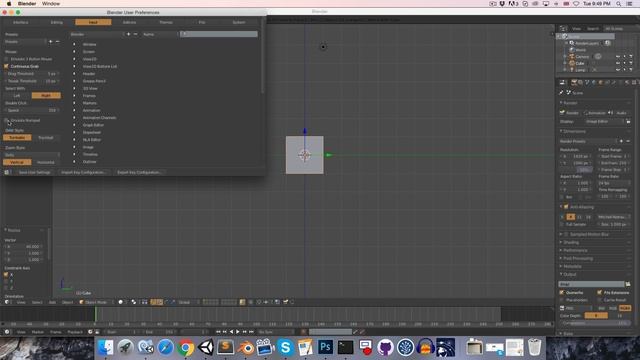This screenshot has height=360, width=640.
Task: Jump to the start frame in timeline
Action: (x=218, y=332)
